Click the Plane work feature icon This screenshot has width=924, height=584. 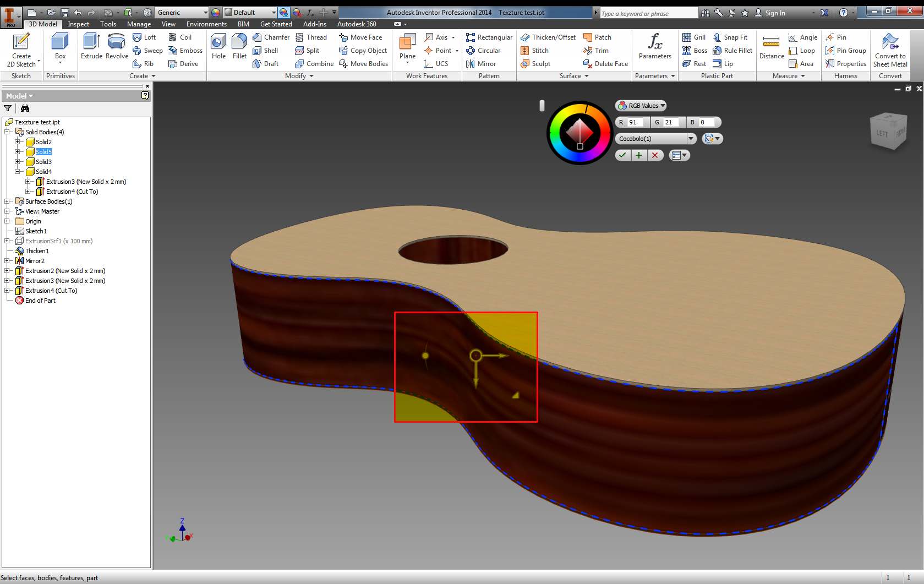coord(407,46)
